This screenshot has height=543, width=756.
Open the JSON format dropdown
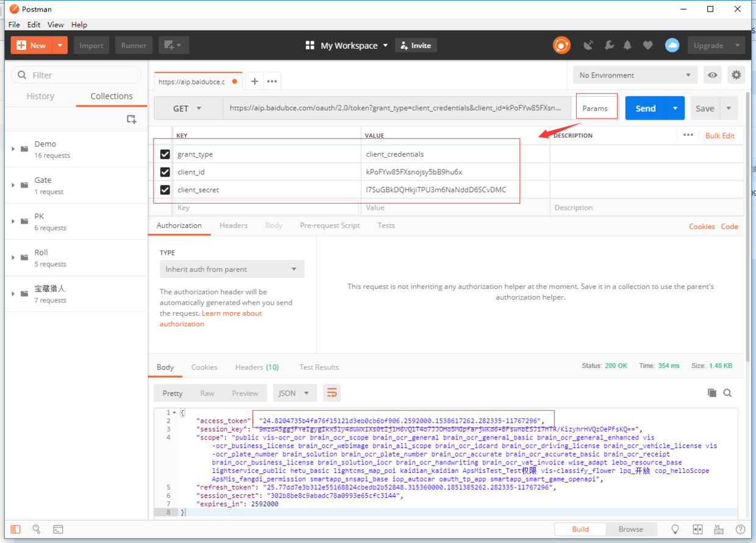coord(294,393)
